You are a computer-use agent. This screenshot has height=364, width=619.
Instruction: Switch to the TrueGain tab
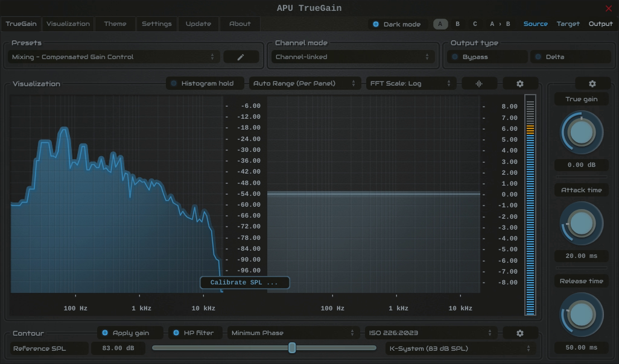tap(21, 24)
